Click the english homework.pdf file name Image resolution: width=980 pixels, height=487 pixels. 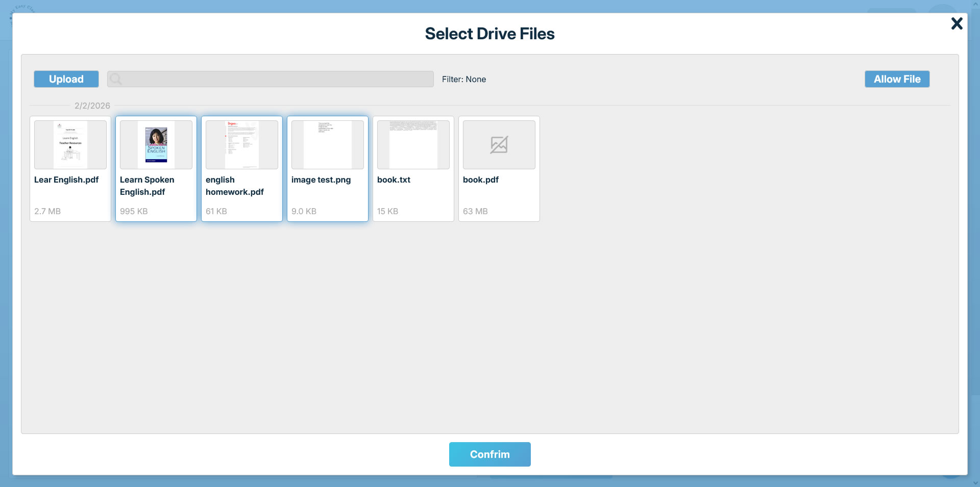point(234,186)
